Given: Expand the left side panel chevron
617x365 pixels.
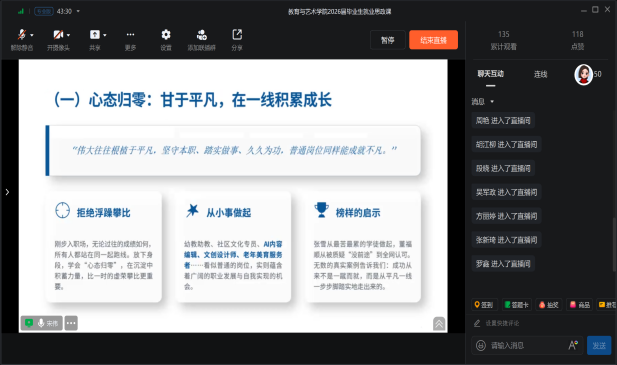Looking at the screenshot, I should (7, 192).
